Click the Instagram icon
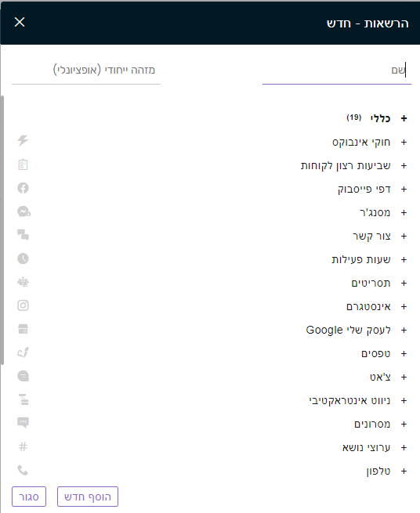Viewport: 420px width, 513px height. point(23,305)
